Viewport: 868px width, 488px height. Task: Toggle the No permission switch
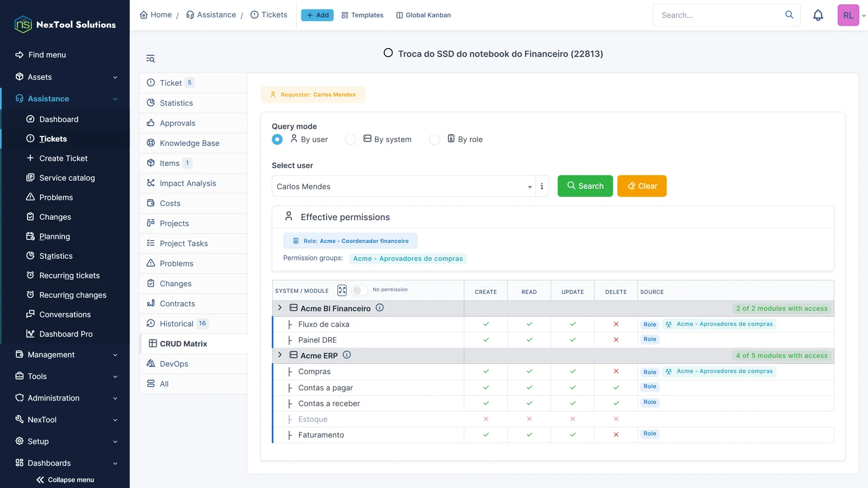tap(359, 291)
